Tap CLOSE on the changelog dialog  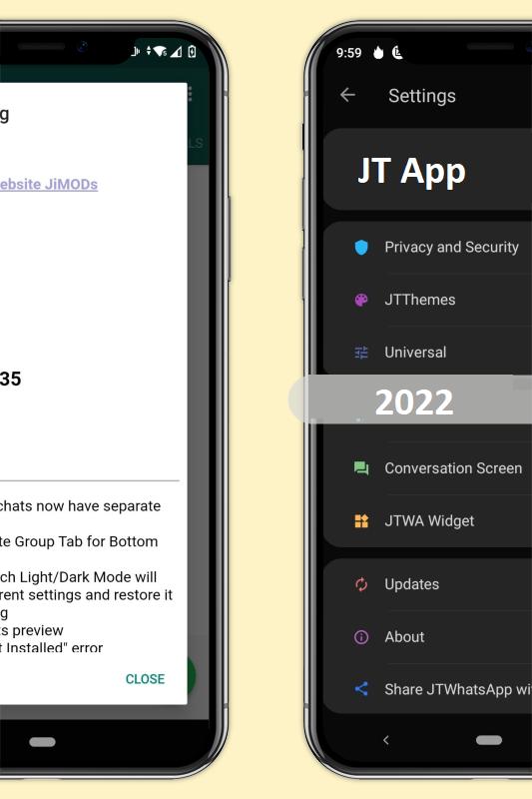145,679
